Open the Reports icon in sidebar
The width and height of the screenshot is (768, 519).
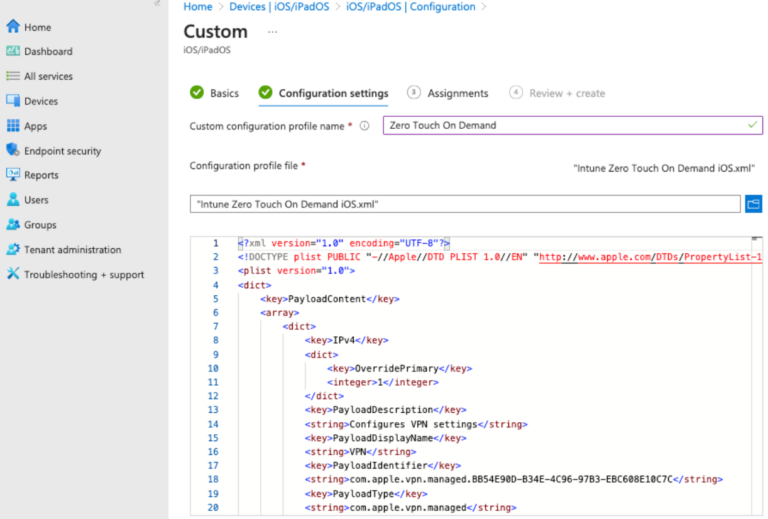(13, 175)
